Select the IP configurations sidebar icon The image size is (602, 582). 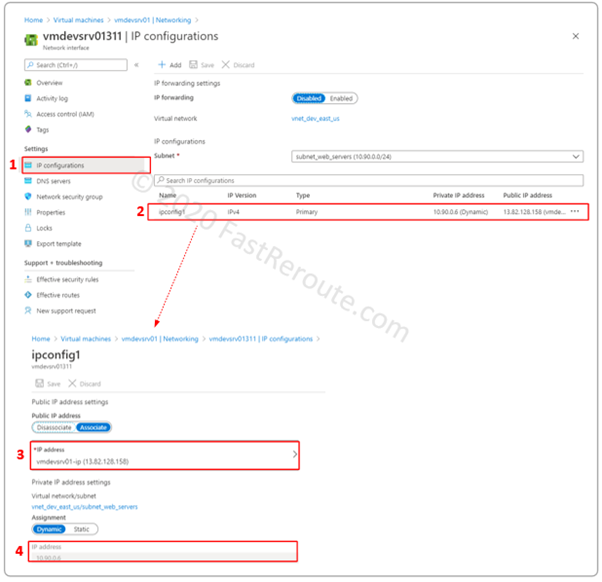(28, 165)
